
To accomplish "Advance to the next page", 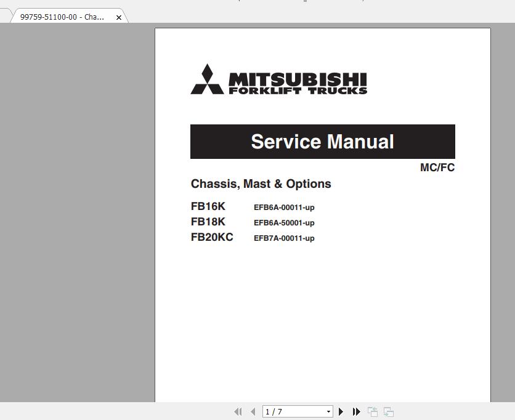I will pyautogui.click(x=341, y=411).
